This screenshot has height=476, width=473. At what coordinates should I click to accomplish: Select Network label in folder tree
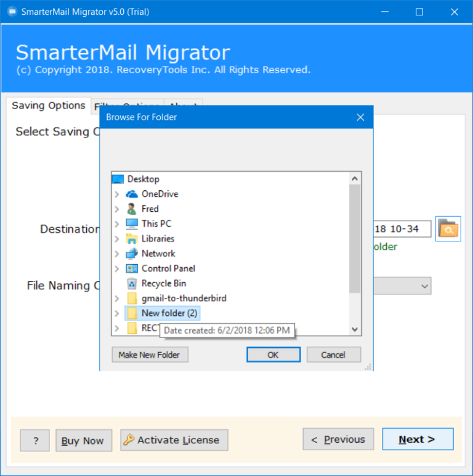click(158, 254)
